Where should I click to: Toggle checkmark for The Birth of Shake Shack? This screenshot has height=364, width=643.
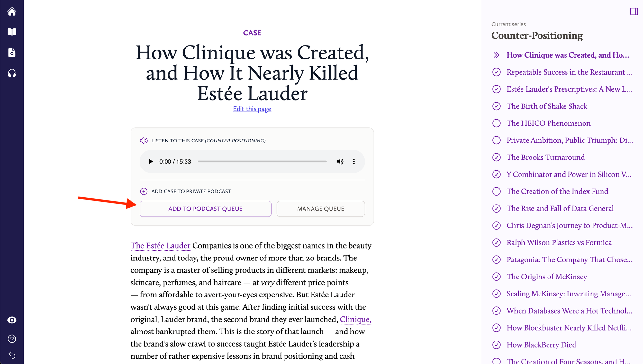pos(496,106)
